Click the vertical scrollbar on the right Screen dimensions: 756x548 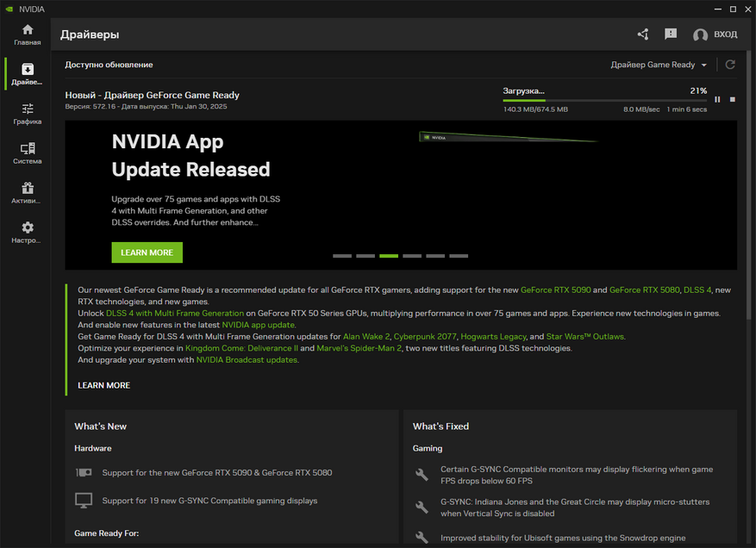[748, 184]
